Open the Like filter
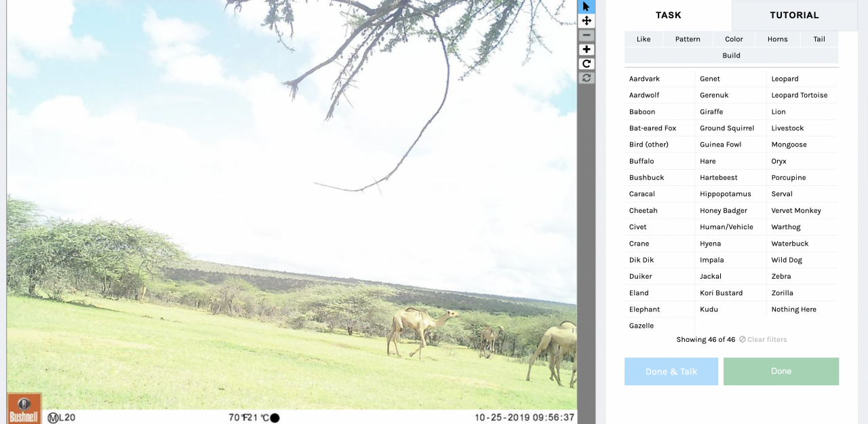Viewport: 868px width, 424px height. point(644,39)
